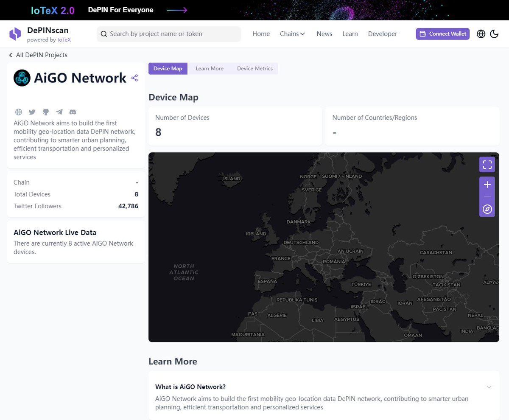This screenshot has width=509, height=420.
Task: Open the AiGO Network website globe icon
Action: [19, 112]
